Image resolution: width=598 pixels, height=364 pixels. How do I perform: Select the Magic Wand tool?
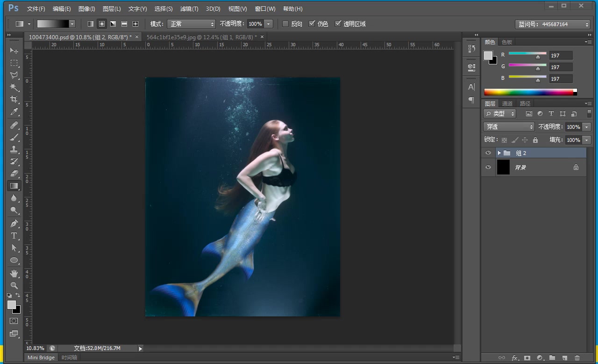click(x=14, y=87)
